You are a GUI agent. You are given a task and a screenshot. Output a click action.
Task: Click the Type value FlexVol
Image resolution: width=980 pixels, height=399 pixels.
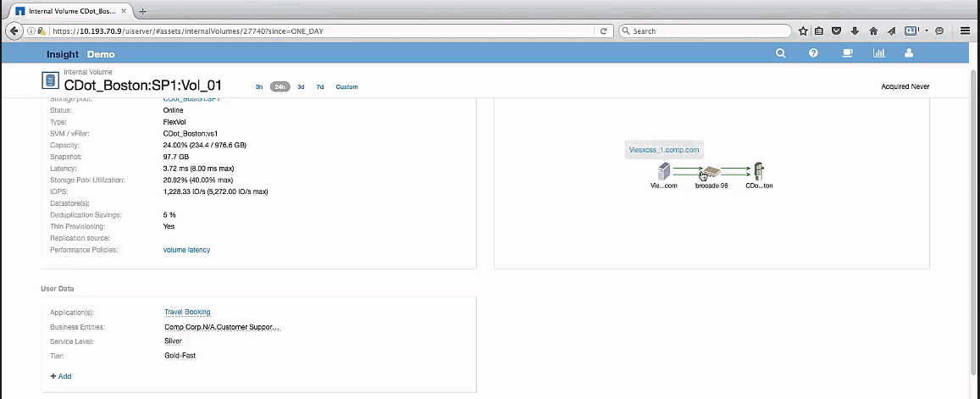coord(174,122)
